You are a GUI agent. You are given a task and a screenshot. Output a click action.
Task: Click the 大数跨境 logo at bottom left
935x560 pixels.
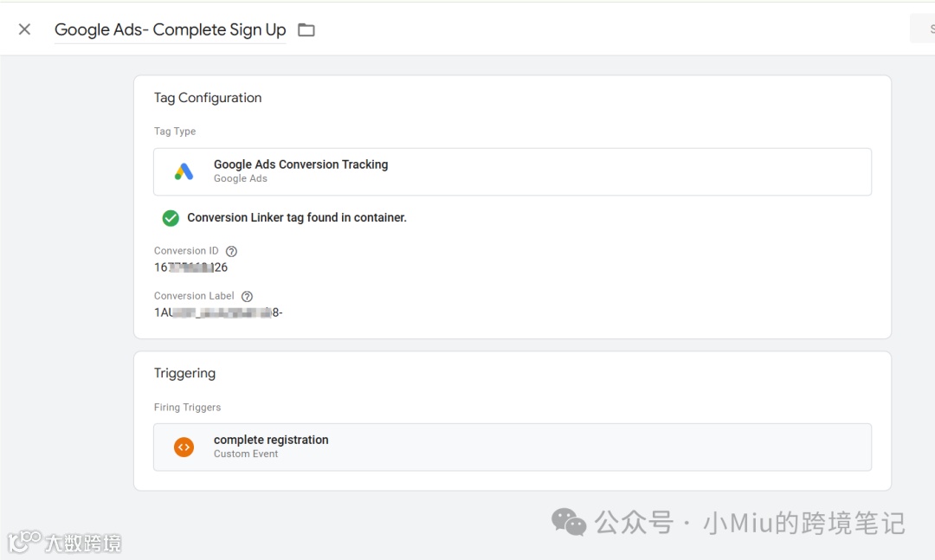pos(65,542)
